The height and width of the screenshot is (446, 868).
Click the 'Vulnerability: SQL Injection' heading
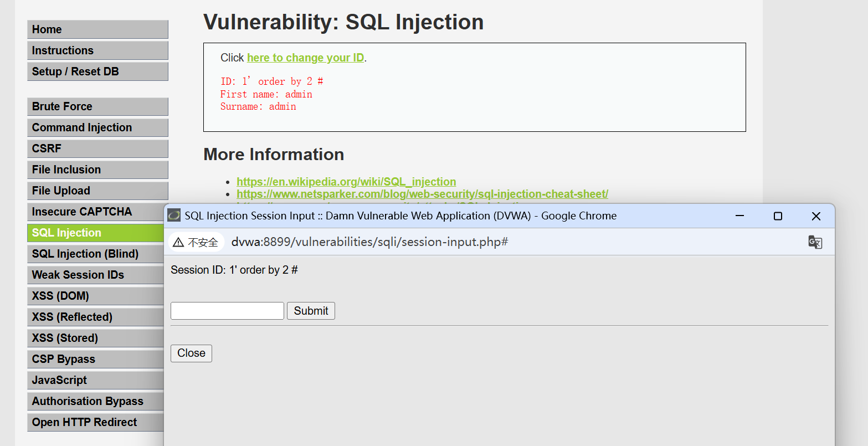343,22
